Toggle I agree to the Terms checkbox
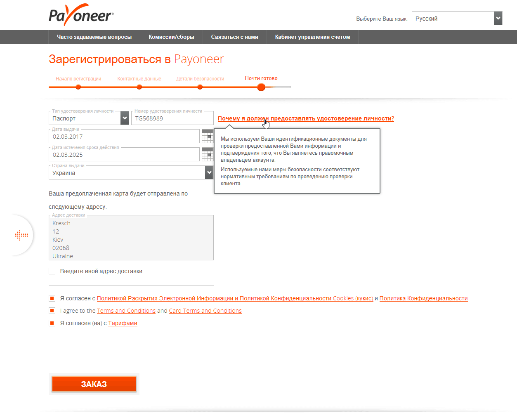 pos(52,311)
